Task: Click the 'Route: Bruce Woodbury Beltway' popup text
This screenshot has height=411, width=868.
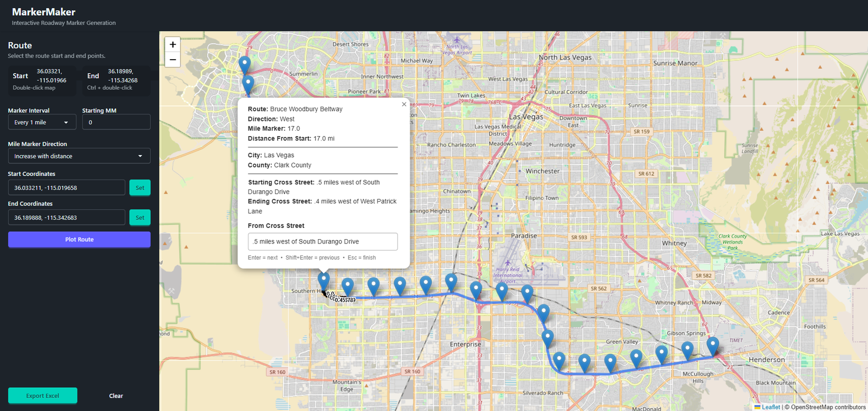Action: click(x=295, y=109)
